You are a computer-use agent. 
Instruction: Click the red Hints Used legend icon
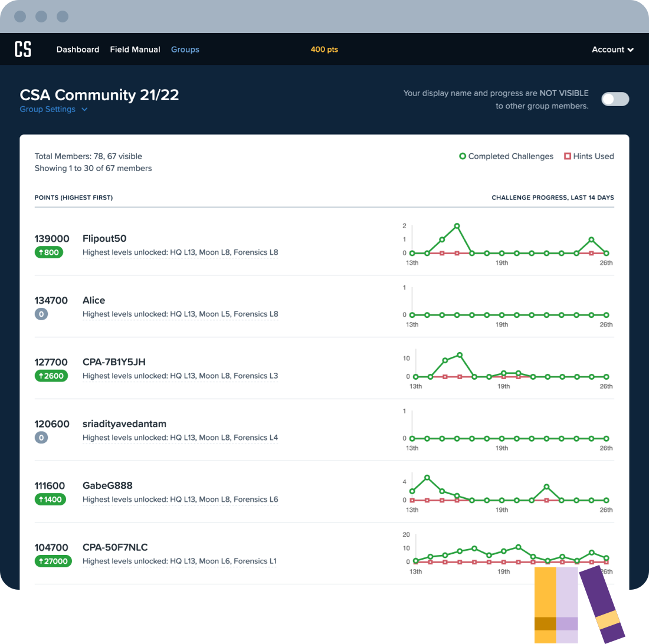click(x=568, y=156)
